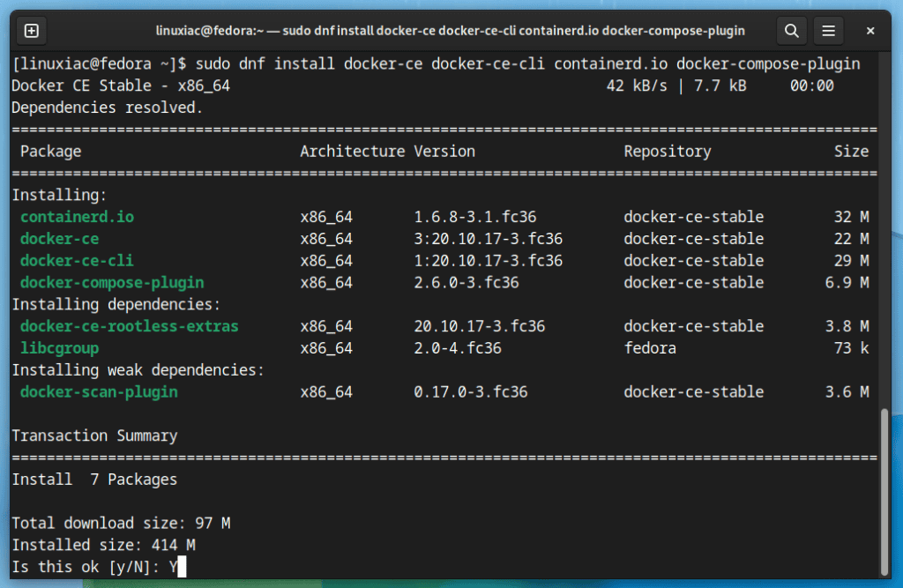
Task: Click the 'Is this ok [y/N]:' prompt
Action: (86, 567)
